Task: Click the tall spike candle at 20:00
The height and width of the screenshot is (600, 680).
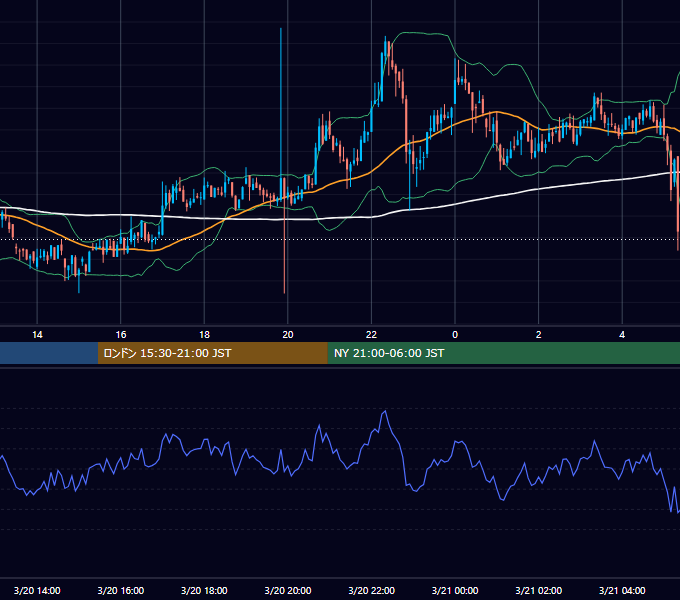Action: coord(281,113)
